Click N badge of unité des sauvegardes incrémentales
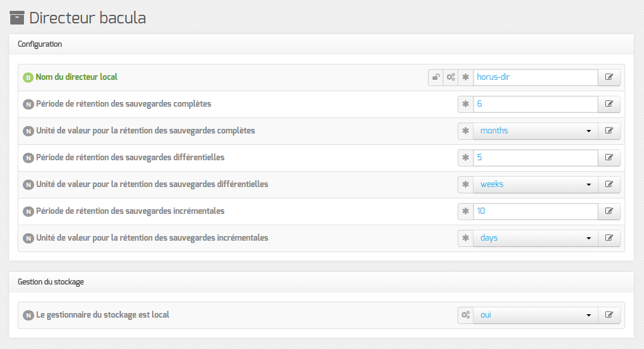The width and height of the screenshot is (644, 349). tap(28, 238)
